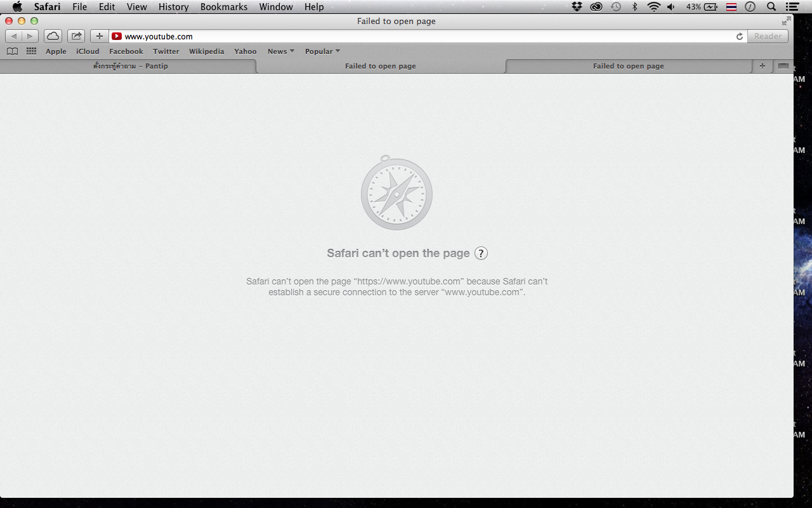Open the View menu
The image size is (812, 508).
pos(137,7)
